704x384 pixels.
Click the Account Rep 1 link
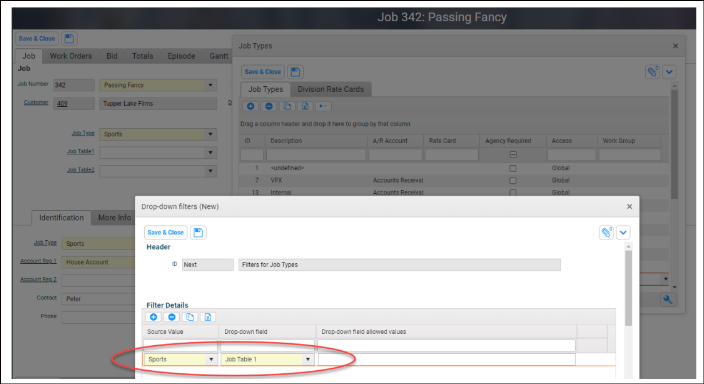(38, 261)
